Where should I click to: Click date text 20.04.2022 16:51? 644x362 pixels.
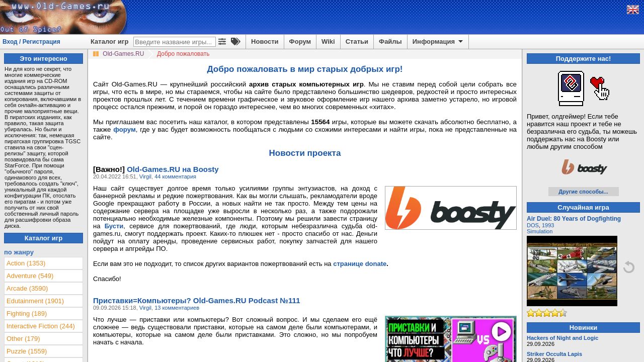[x=115, y=176]
